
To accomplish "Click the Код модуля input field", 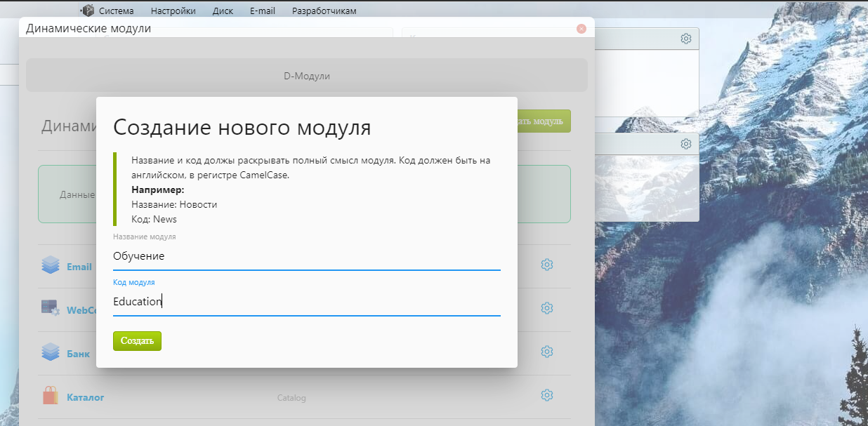I will click(x=306, y=302).
